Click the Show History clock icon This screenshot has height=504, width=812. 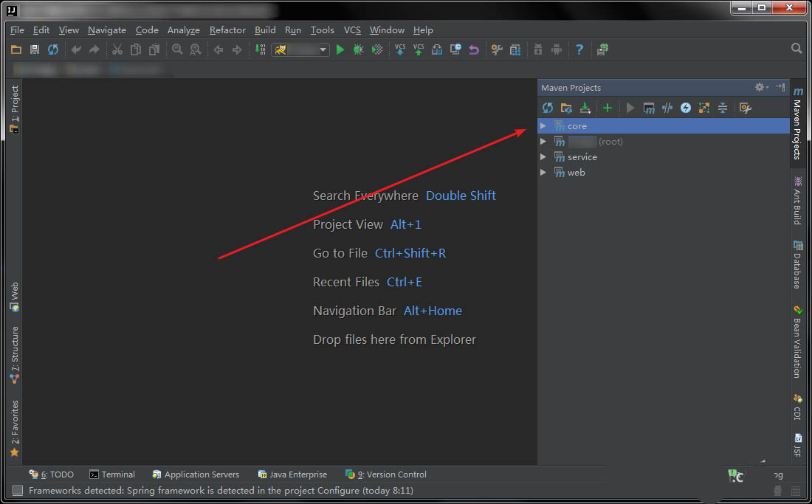(x=455, y=49)
